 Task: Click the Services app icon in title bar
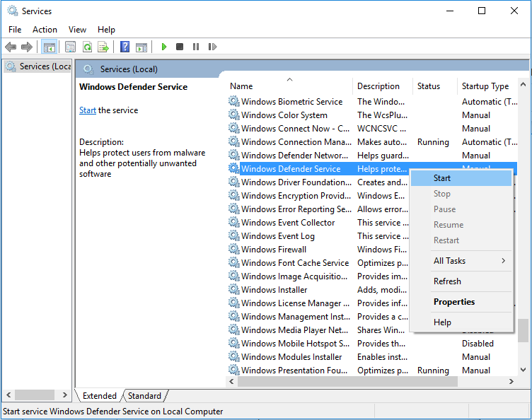[x=13, y=11]
